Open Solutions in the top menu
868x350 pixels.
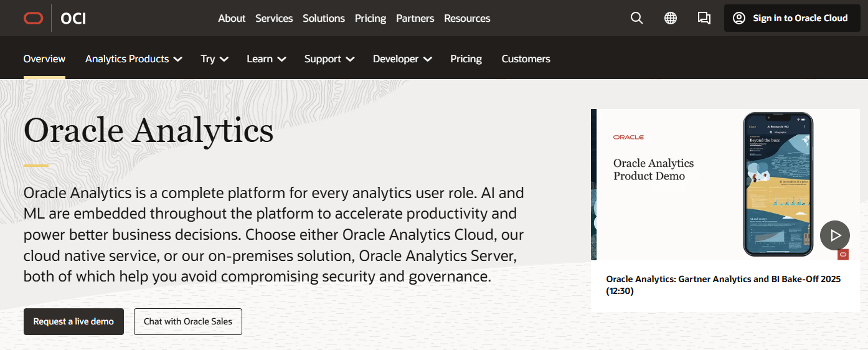324,18
